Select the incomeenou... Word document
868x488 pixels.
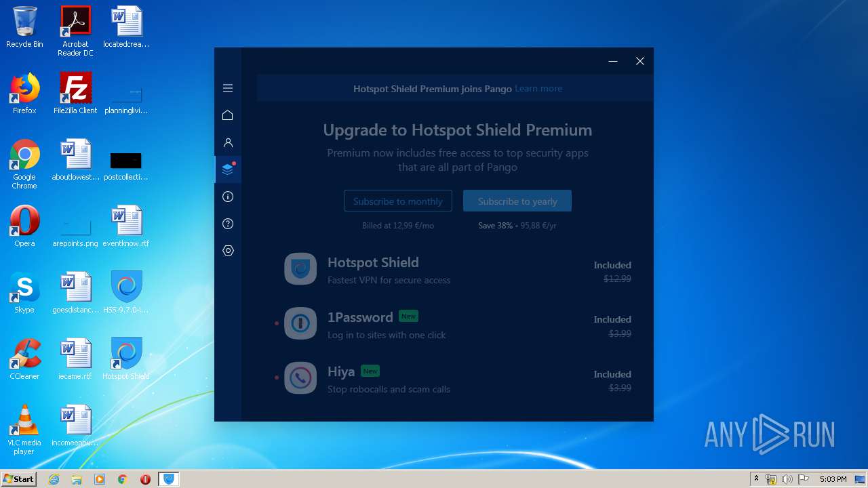pyautogui.click(x=75, y=426)
